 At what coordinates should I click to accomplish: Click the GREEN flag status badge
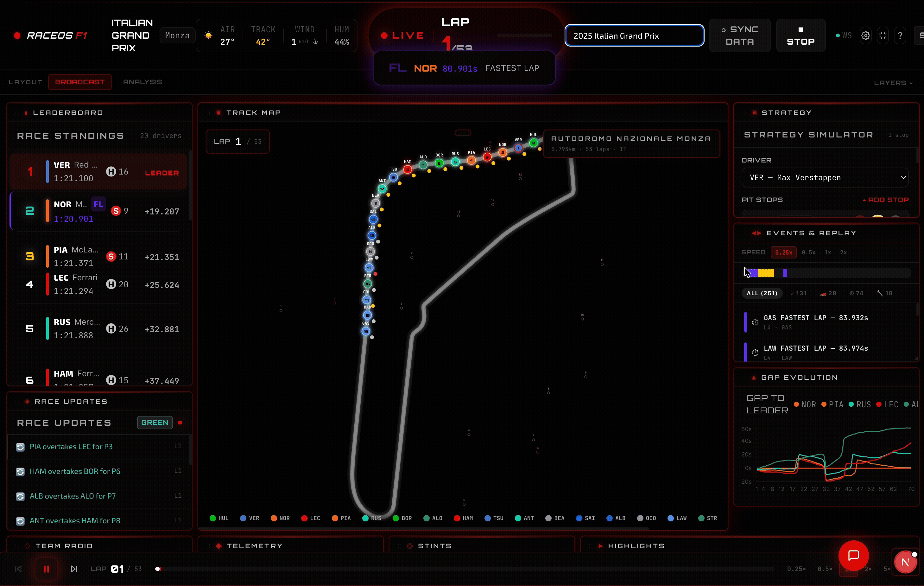155,423
